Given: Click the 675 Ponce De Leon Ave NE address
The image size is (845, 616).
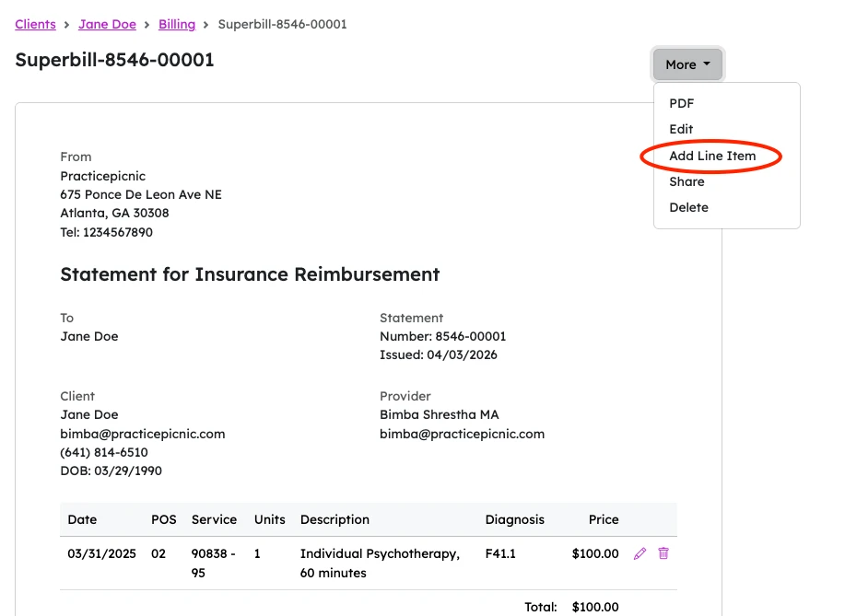Looking at the screenshot, I should [141, 194].
